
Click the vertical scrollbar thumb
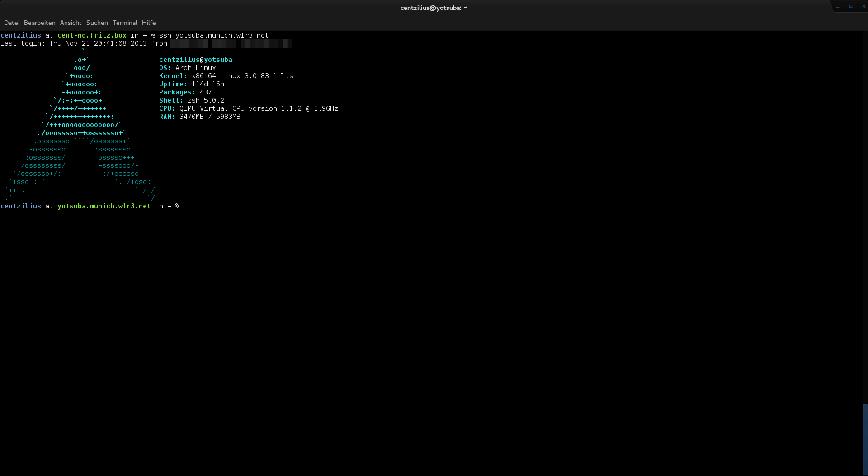coord(865,438)
